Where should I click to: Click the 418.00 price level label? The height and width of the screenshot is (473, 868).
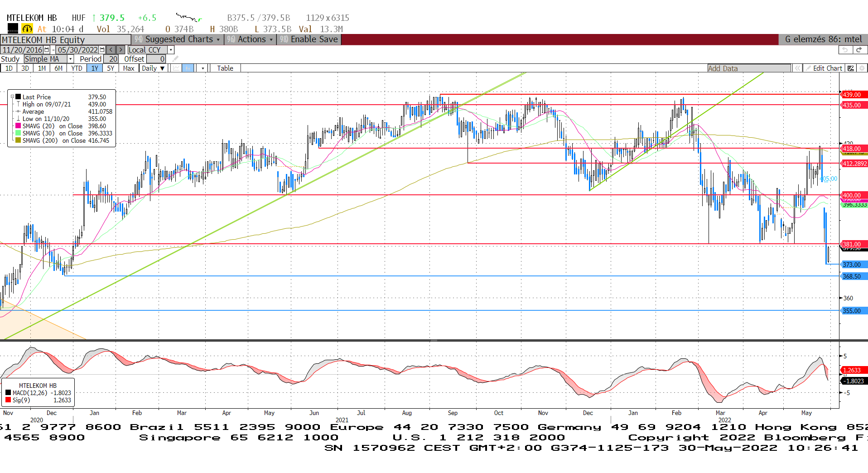[x=854, y=149]
